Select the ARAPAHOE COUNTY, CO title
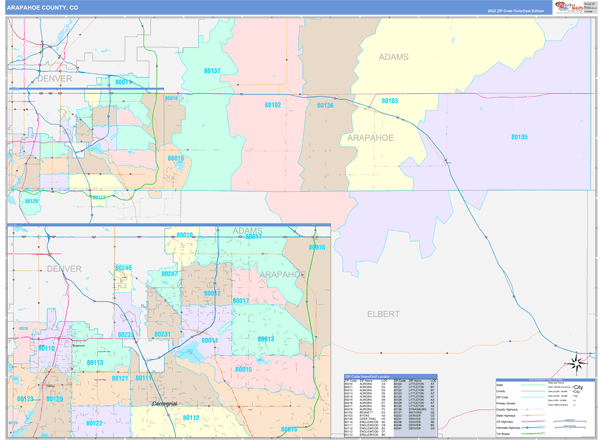This screenshot has height=440, width=600. pyautogui.click(x=45, y=7)
